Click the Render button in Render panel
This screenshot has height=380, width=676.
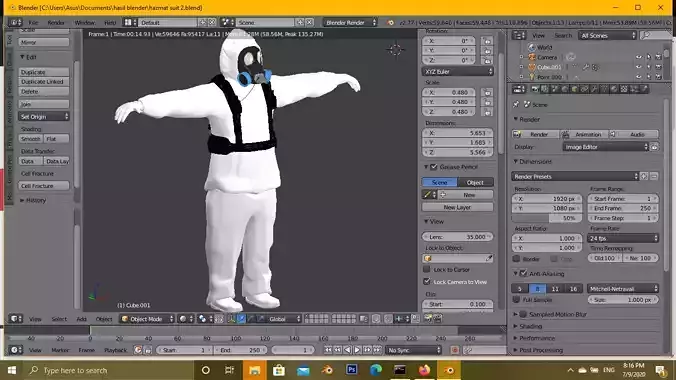pyautogui.click(x=535, y=134)
